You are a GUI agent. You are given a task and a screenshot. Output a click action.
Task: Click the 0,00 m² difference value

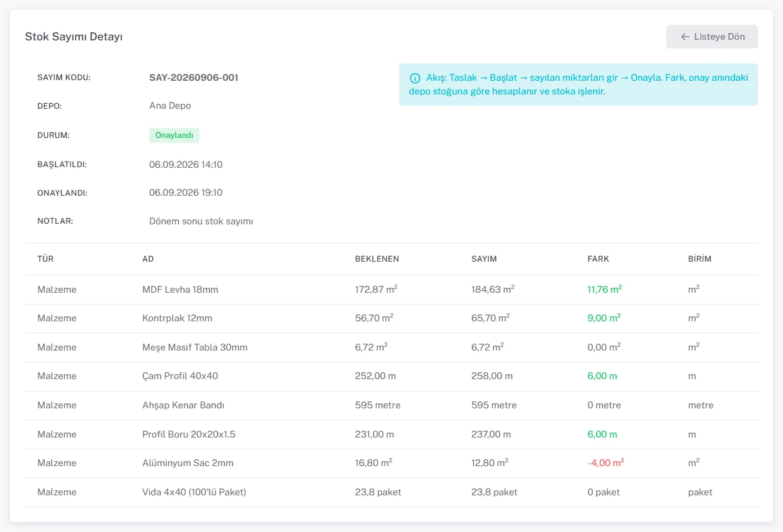tap(604, 347)
